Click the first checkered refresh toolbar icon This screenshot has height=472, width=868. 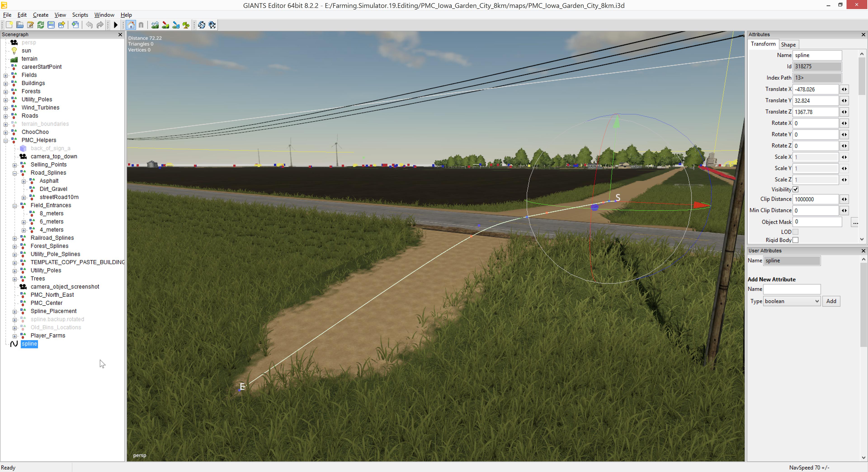point(202,25)
